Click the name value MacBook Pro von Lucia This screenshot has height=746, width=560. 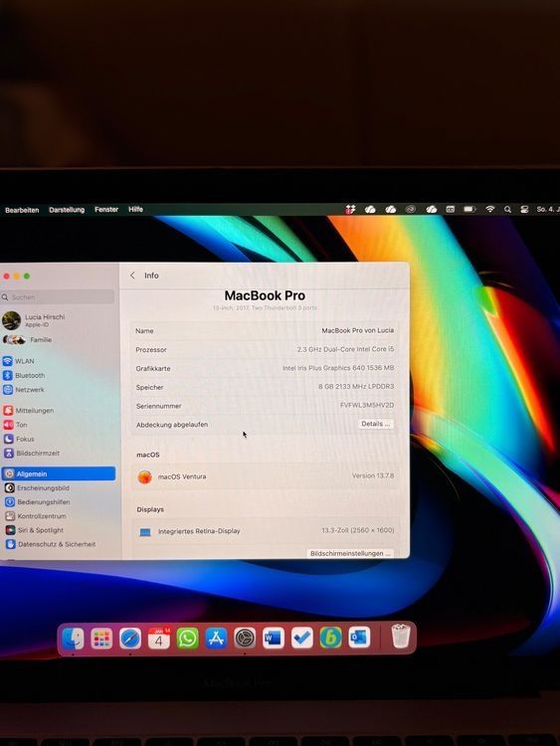[x=358, y=330]
